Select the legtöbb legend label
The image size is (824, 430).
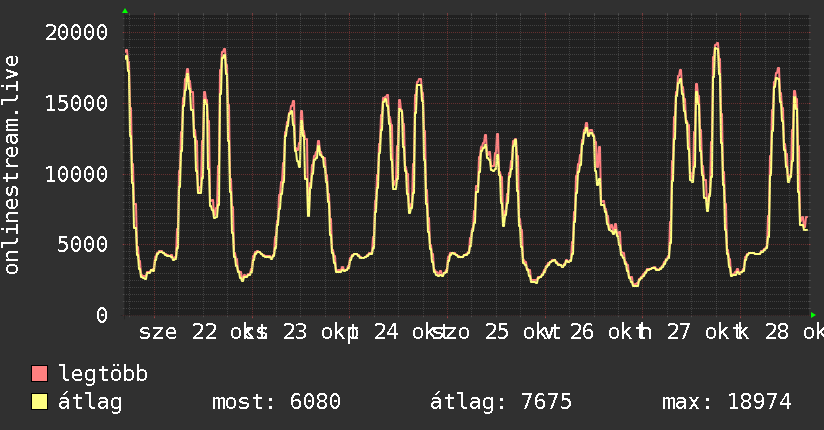click(x=103, y=373)
